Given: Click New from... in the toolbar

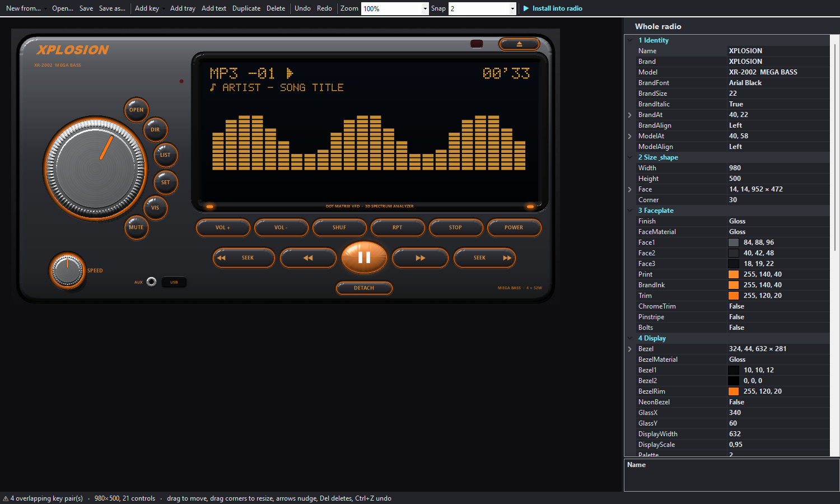Looking at the screenshot, I should 24,8.
